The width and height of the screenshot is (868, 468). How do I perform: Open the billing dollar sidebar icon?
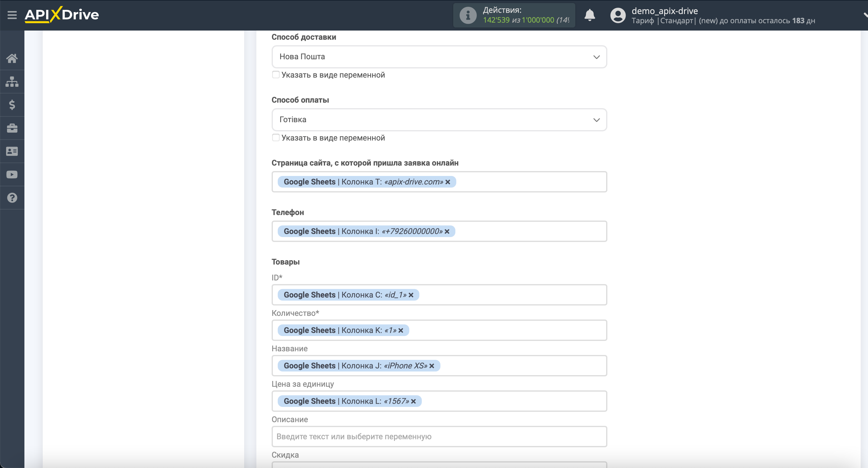coord(12,105)
